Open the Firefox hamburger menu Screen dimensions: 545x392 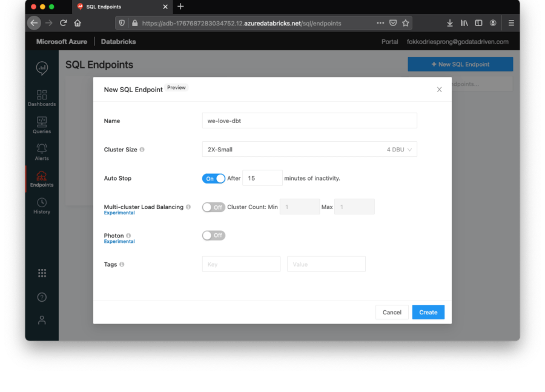pyautogui.click(x=511, y=23)
